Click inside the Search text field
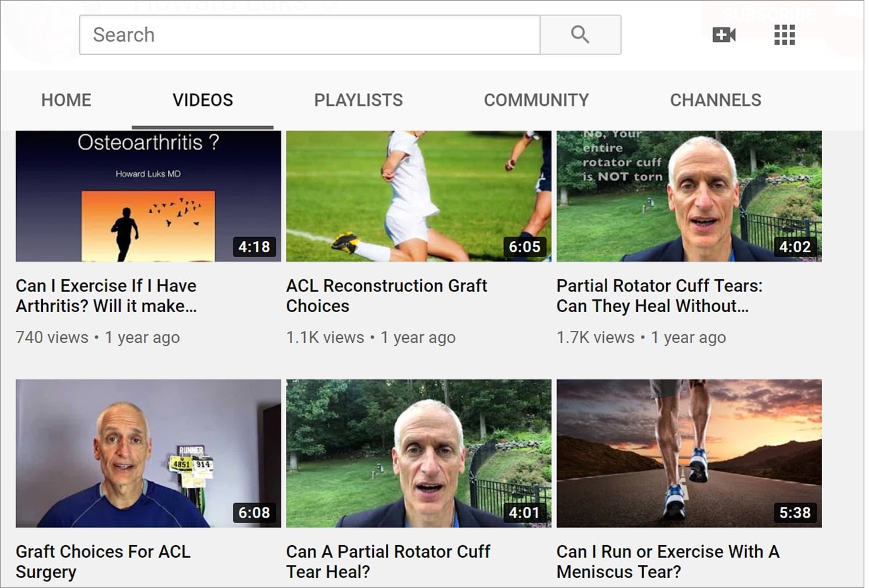This screenshot has height=588, width=869. [x=310, y=35]
